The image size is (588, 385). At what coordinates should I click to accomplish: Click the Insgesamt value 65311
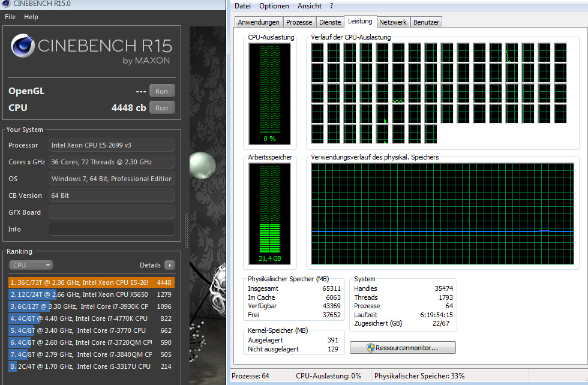(331, 288)
